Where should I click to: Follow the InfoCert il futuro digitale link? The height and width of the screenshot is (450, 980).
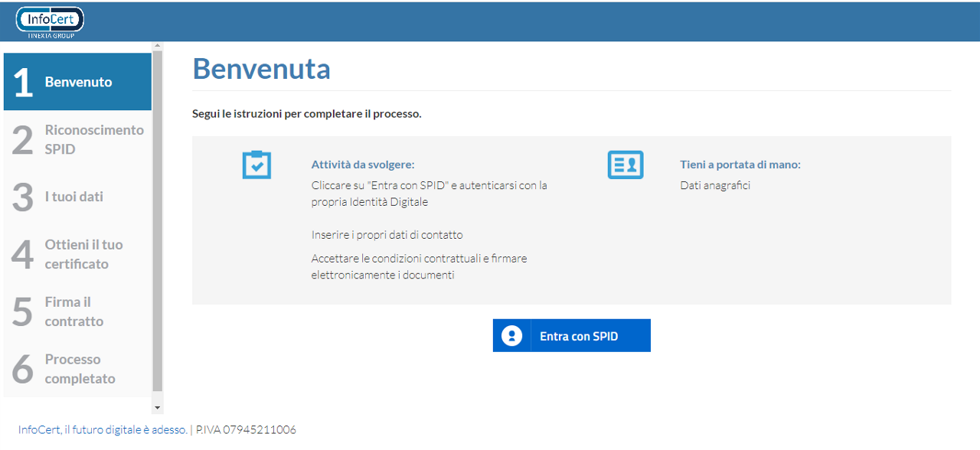tap(103, 430)
